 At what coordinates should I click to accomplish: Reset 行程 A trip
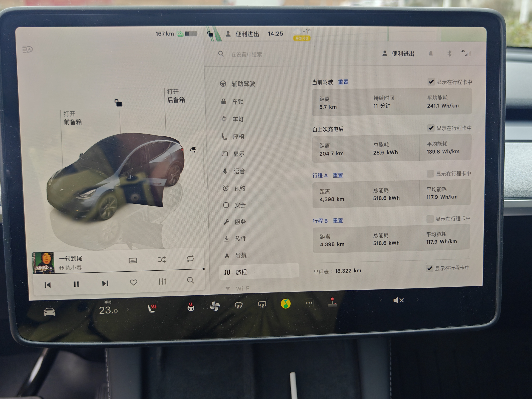[338, 175]
